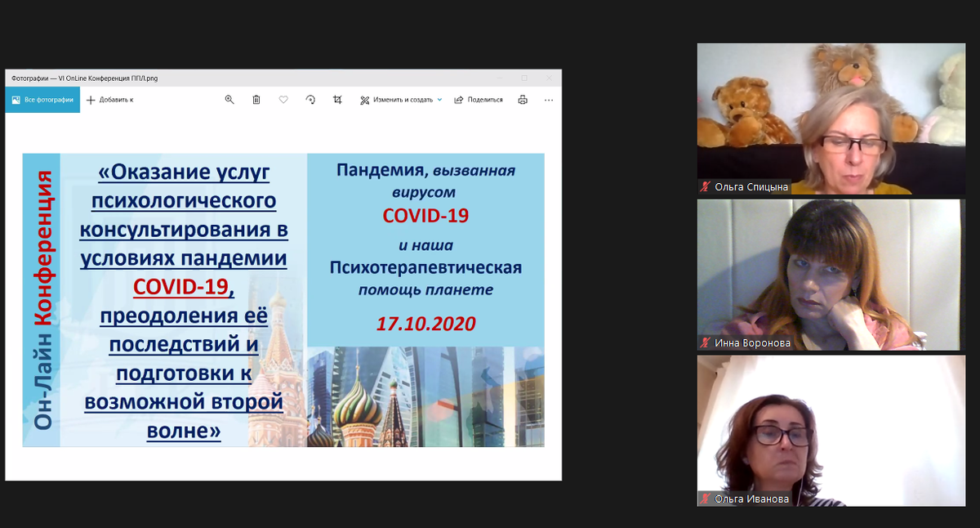The height and width of the screenshot is (528, 980).
Task: Click the window title 'VI OnLine Конференция ППЛ.png'
Action: coord(109,78)
